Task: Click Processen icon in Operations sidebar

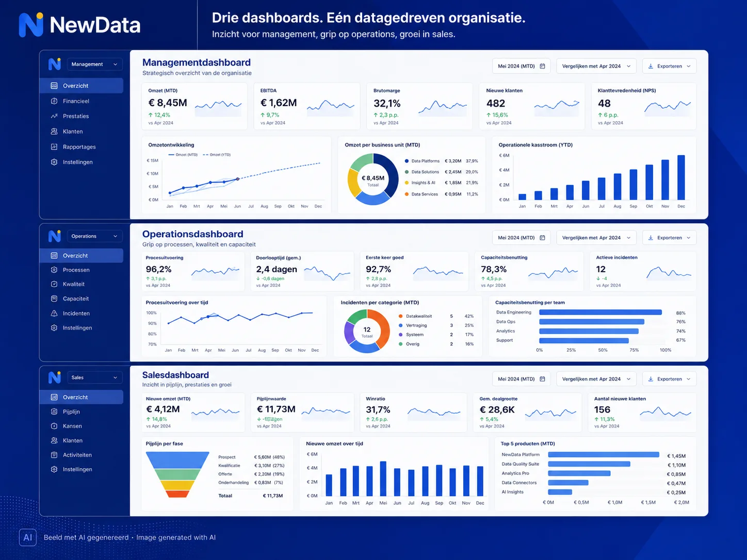Action: (x=54, y=270)
